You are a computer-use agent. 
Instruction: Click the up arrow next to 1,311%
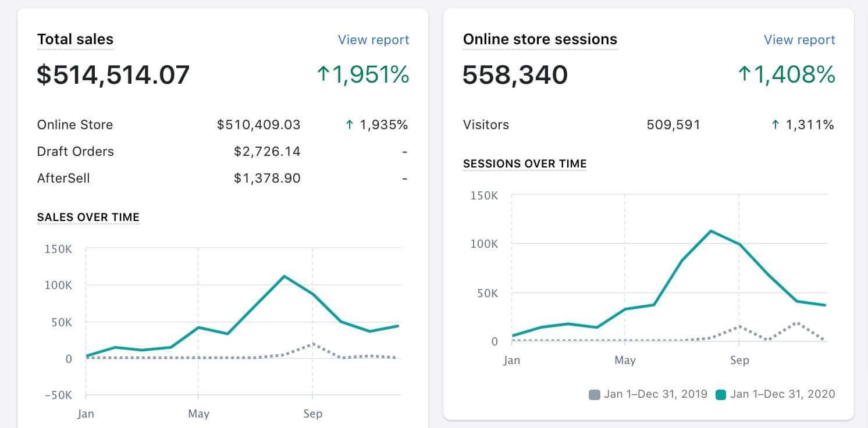pyautogui.click(x=775, y=124)
